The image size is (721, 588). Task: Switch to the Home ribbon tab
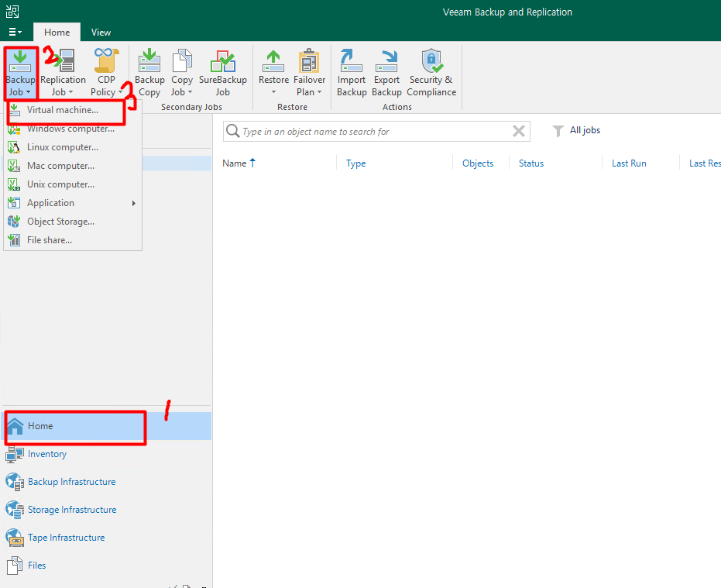57,33
